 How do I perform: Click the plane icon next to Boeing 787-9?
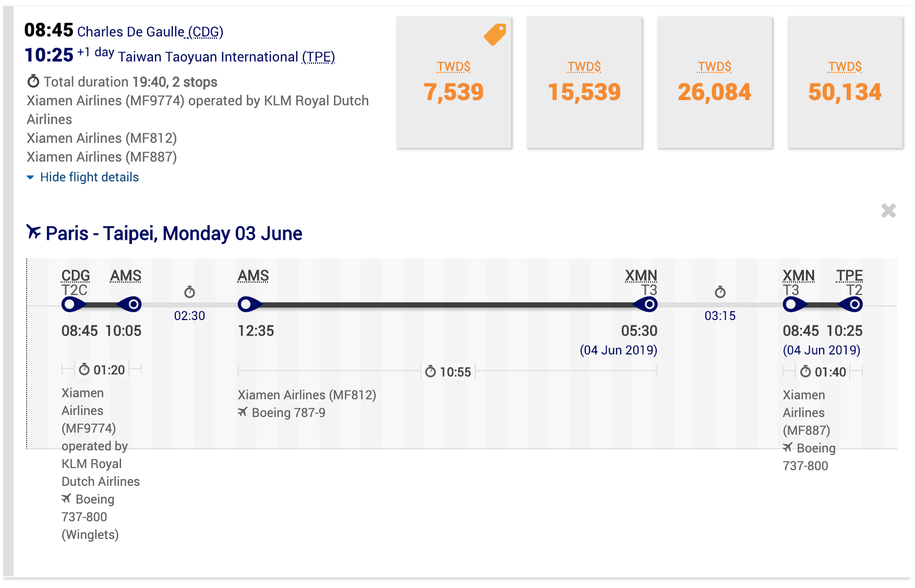pos(243,412)
